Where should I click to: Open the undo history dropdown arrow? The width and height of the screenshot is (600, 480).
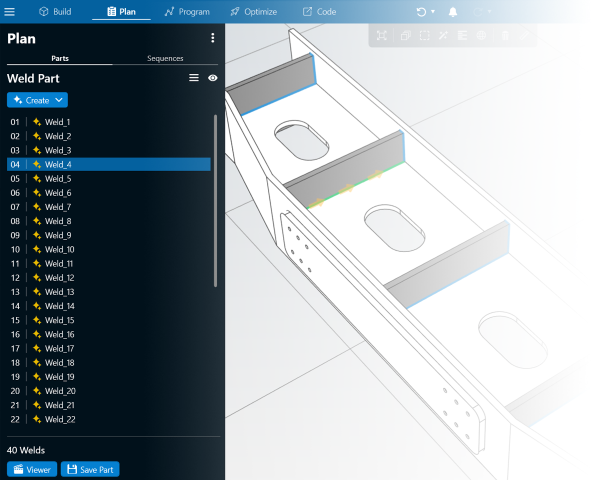click(x=433, y=11)
